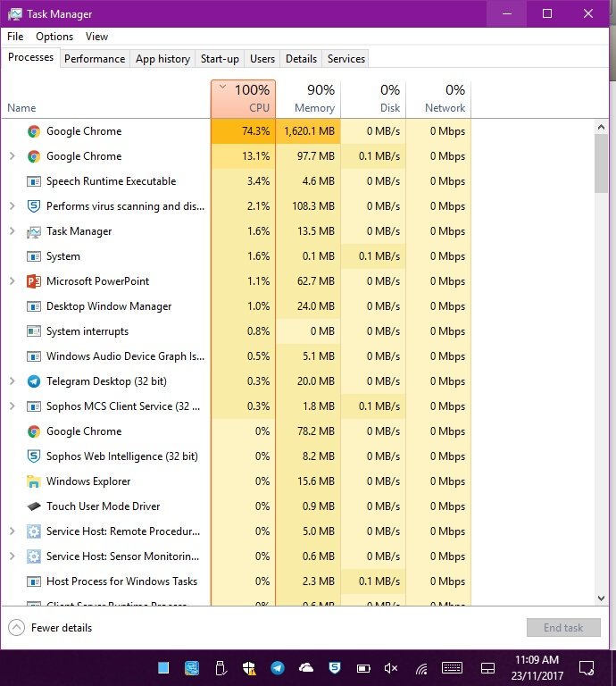Screen dimensions: 616x686
Task: Click the Chrome icon in the 78.2 MB row
Action: [34, 431]
